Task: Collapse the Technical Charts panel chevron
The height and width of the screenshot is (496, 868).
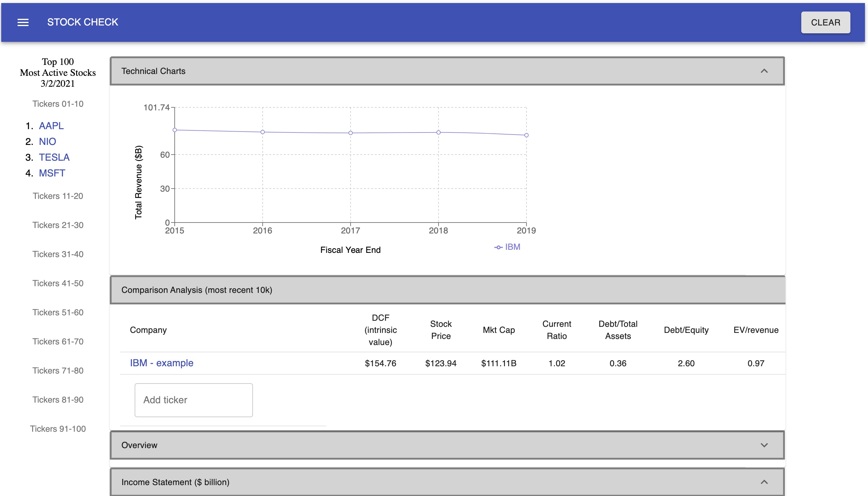Action: 764,71
